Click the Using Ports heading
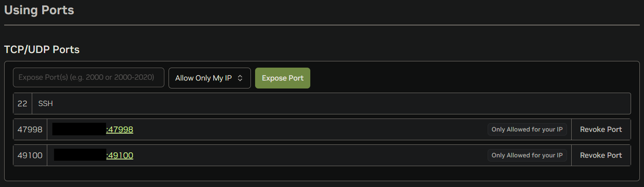This screenshot has height=187, width=644. point(39,10)
